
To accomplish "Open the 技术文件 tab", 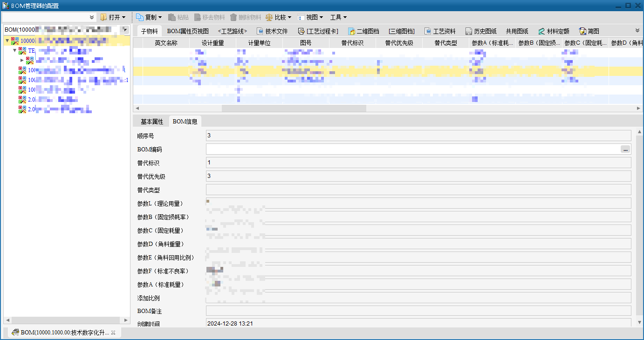I will click(273, 31).
